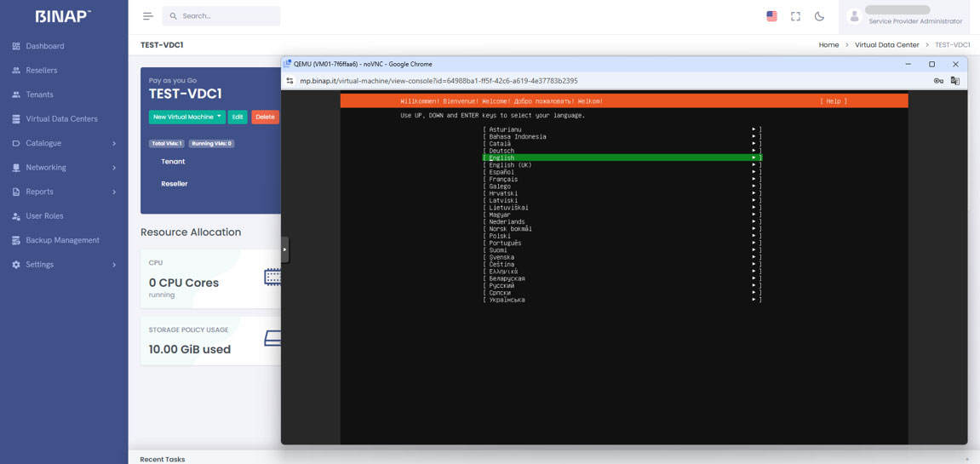Go to Backup Management page
The width and height of the screenshot is (980, 464).
point(62,240)
